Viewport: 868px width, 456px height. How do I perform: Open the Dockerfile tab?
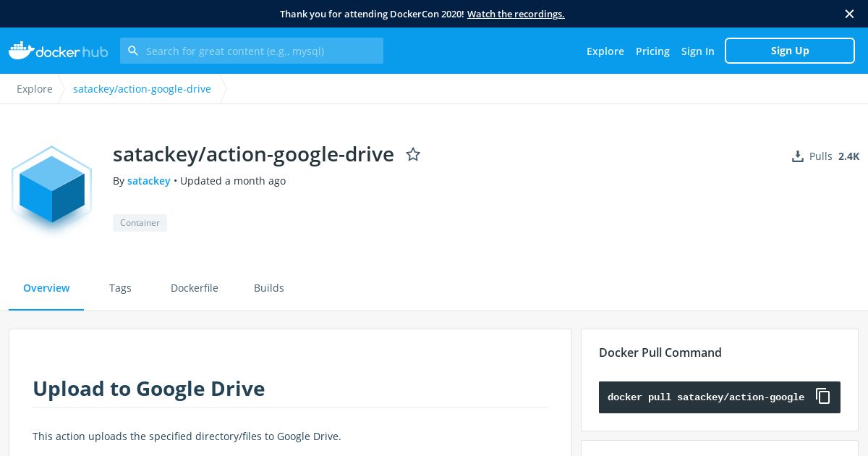tap(195, 288)
